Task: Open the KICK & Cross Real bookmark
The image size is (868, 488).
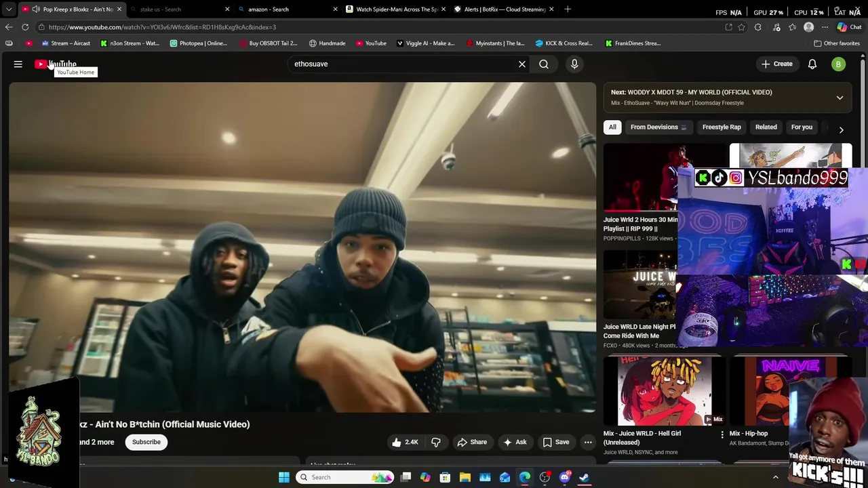Action: (564, 43)
